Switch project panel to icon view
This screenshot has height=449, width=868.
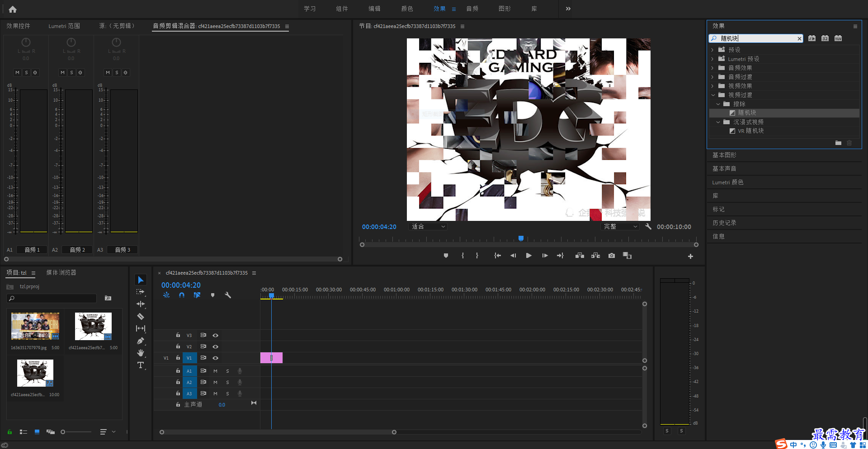pos(37,432)
